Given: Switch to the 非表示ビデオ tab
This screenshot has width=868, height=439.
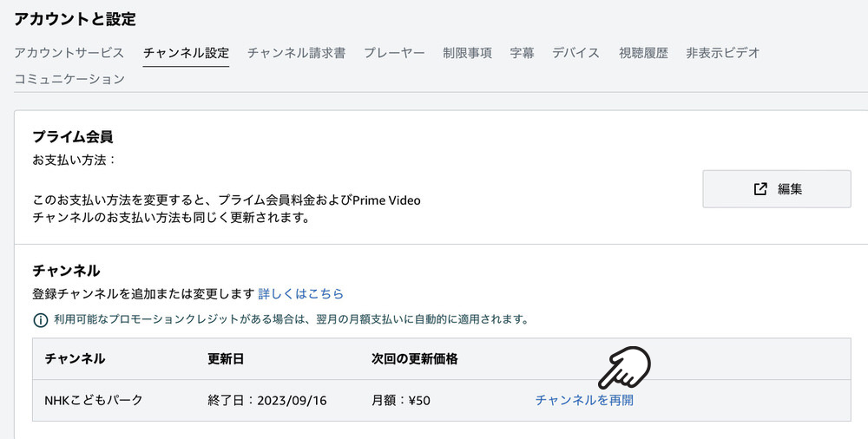Looking at the screenshot, I should point(722,53).
